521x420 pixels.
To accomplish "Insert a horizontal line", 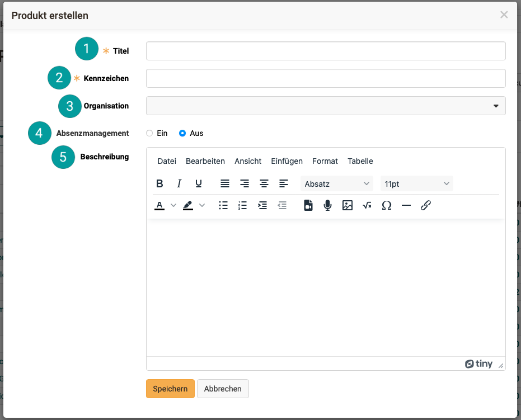I will [406, 205].
